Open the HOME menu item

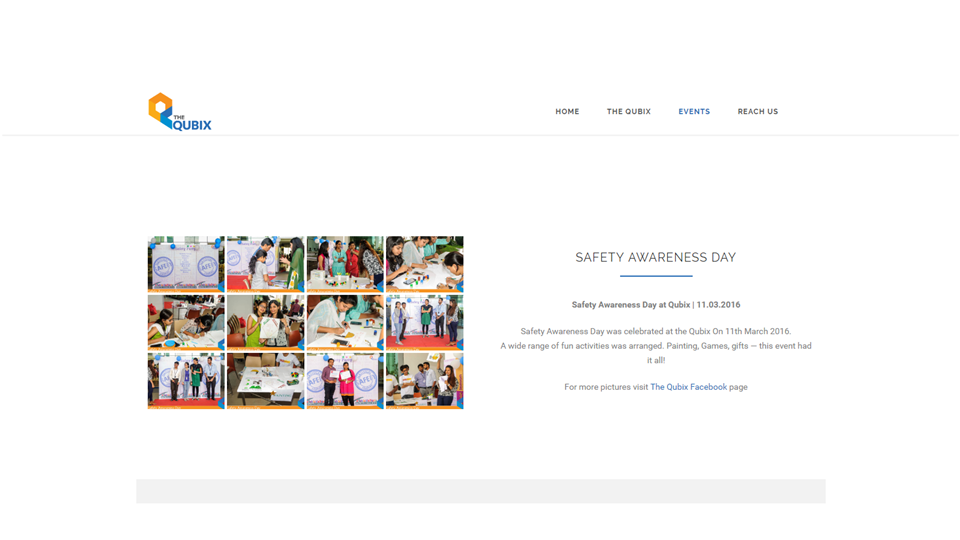(567, 111)
